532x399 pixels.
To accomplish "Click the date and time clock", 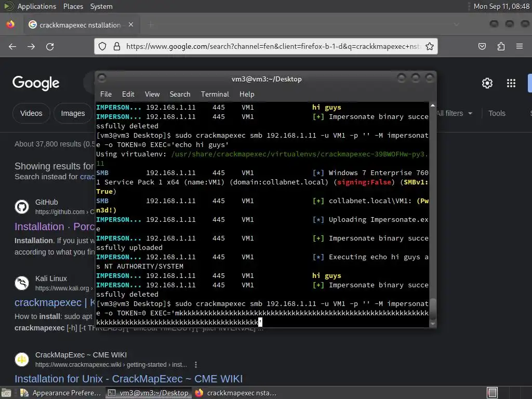I will (x=501, y=6).
